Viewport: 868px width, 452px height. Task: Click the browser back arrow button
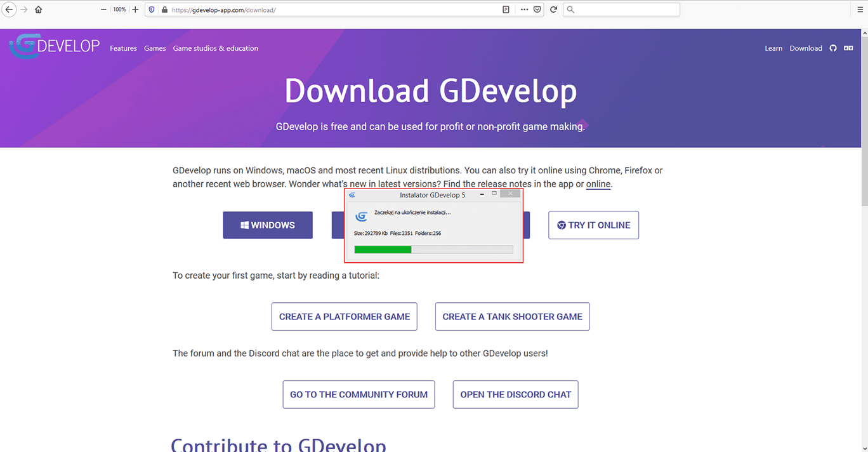pyautogui.click(x=9, y=10)
